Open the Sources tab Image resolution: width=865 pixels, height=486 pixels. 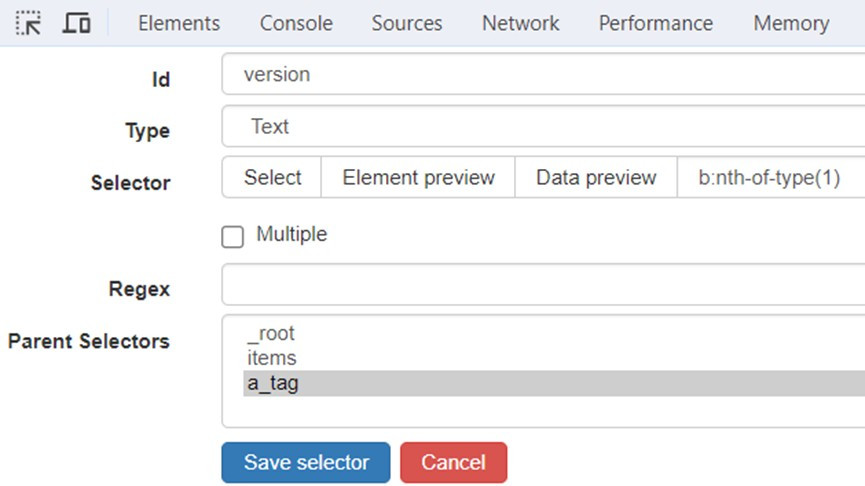coord(406,23)
